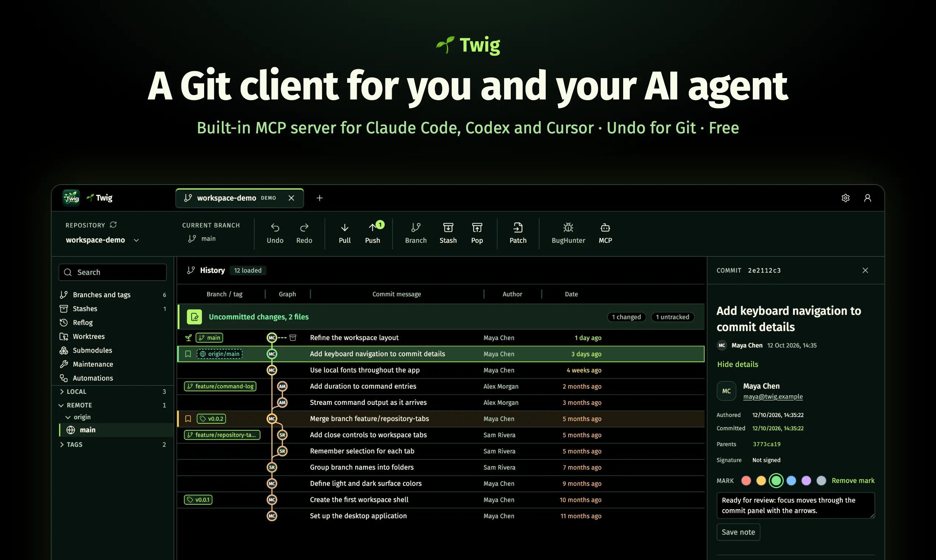Click the Redo toolbar button
This screenshot has height=560, width=936.
click(x=304, y=233)
